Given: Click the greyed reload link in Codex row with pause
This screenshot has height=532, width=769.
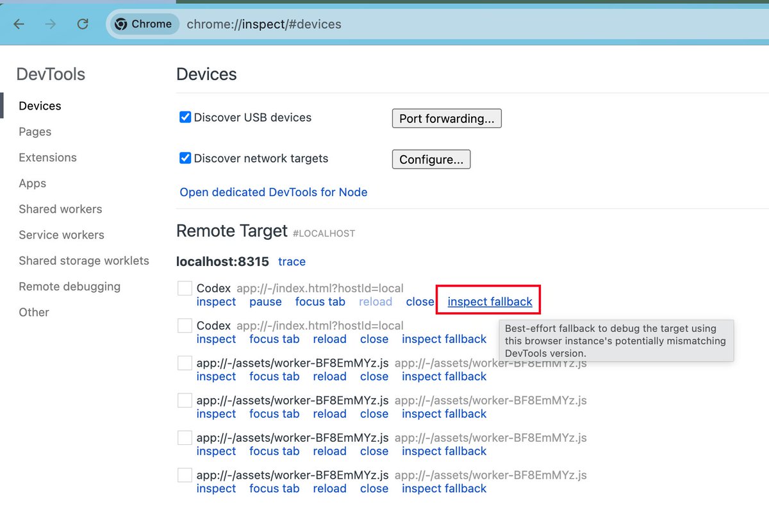Looking at the screenshot, I should (x=376, y=302).
